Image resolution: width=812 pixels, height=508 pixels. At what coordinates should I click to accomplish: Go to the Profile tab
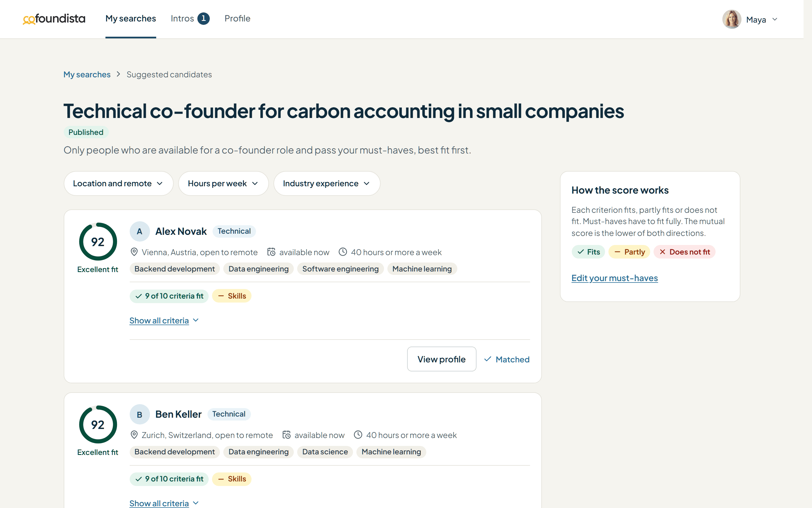(237, 18)
